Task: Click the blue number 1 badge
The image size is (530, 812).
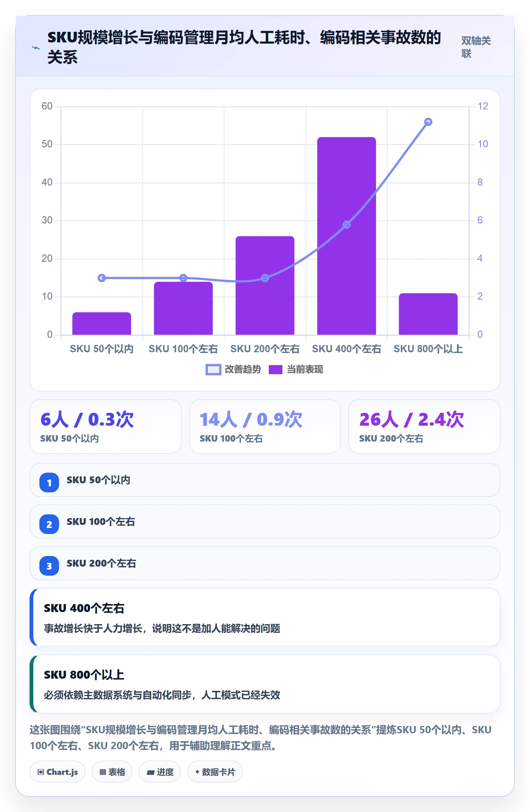Action: [49, 483]
